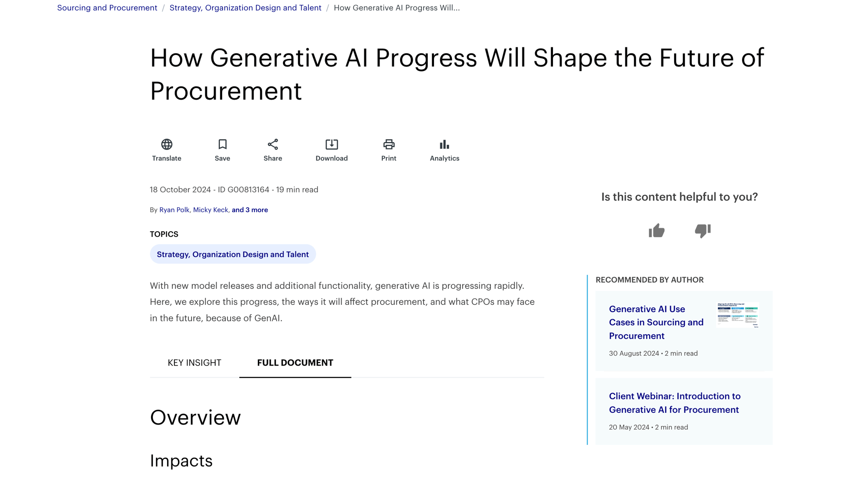Open Client Webinar Introduction to Generative AI
This screenshot has height=487, width=868.
674,402
